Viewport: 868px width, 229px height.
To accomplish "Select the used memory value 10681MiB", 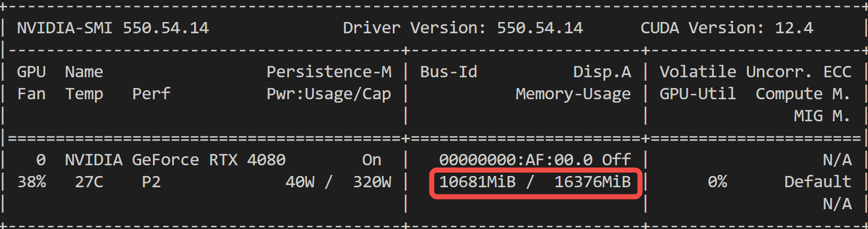I will 477,182.
